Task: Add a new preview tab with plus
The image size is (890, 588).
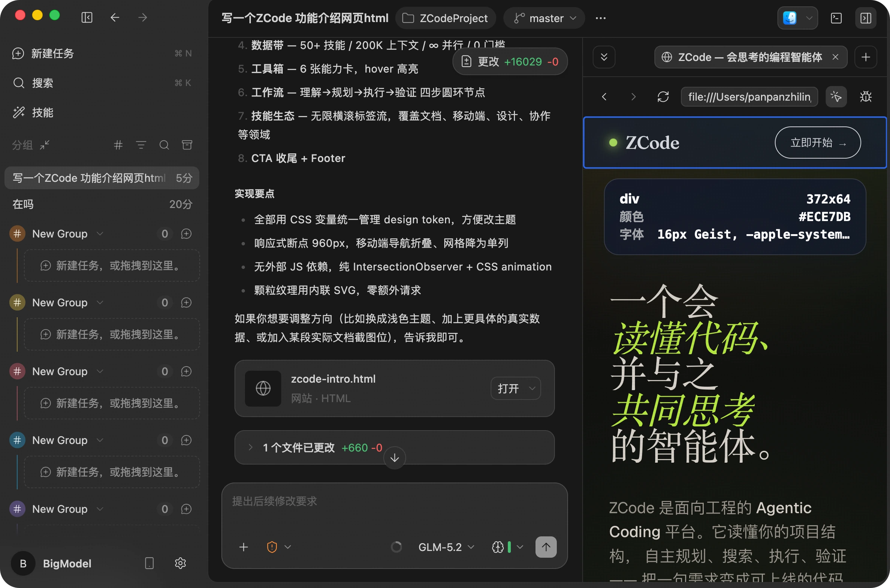Action: click(866, 57)
